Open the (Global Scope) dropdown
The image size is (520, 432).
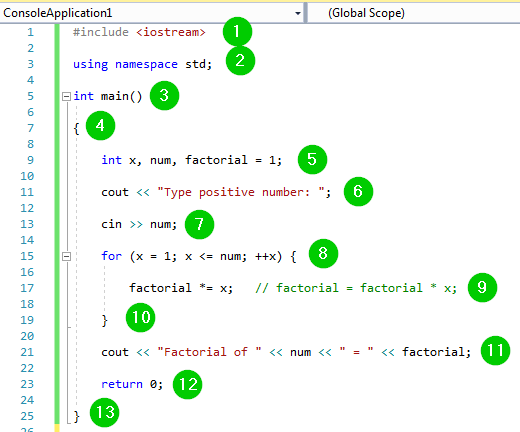[x=413, y=13]
